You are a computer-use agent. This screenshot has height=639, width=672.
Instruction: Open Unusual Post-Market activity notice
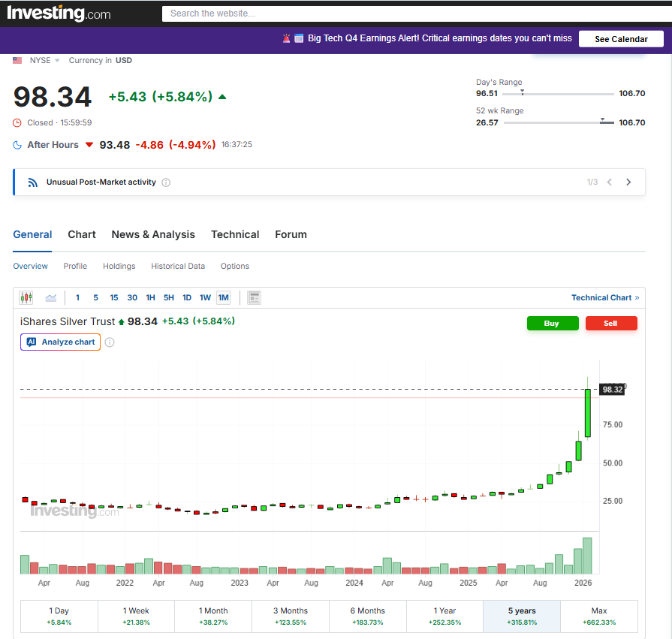point(101,182)
